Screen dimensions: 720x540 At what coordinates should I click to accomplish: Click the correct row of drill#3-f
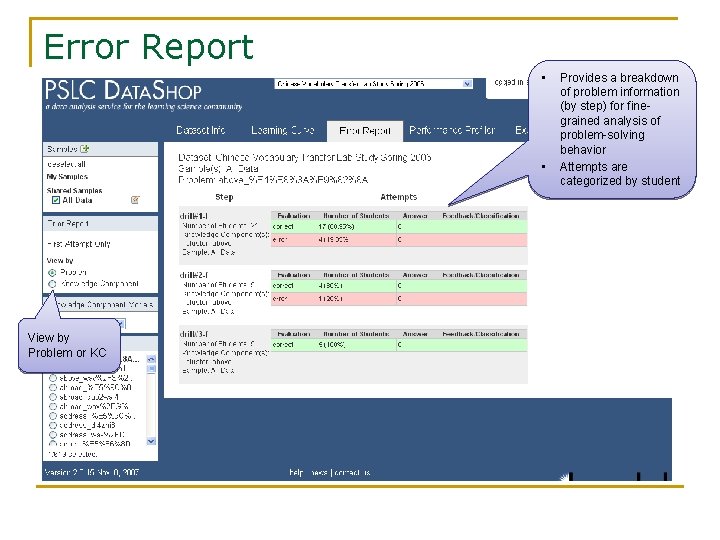point(399,344)
